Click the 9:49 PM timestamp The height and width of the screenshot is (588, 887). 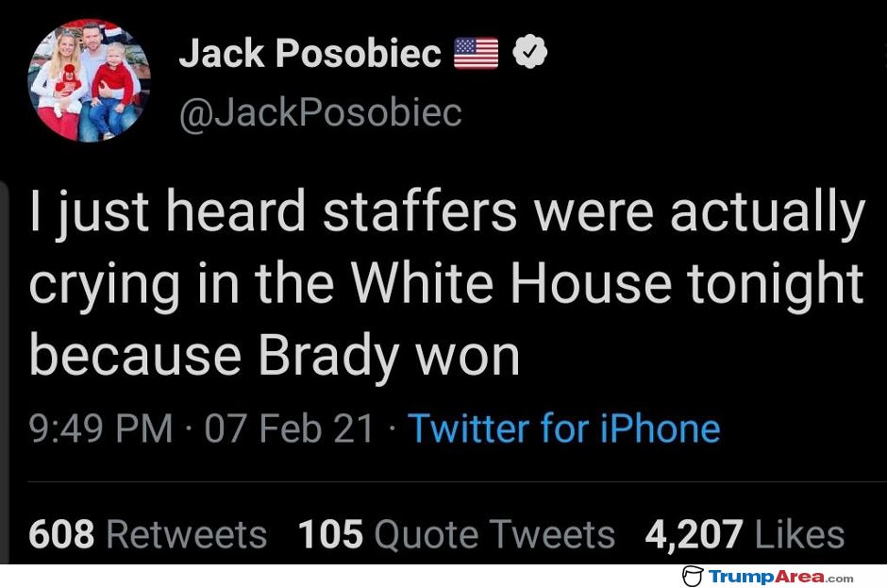coord(101,428)
